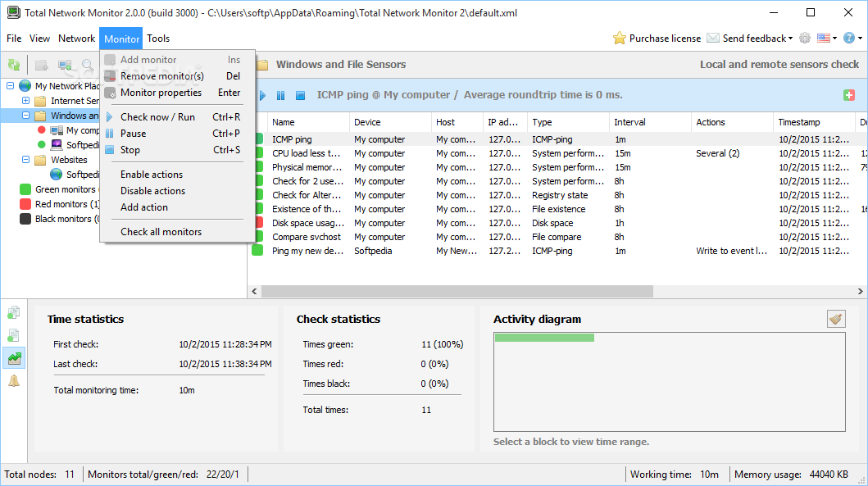Screen dimensions: 868x486
Task: Choose Add action menu entry
Action: pos(177,207)
